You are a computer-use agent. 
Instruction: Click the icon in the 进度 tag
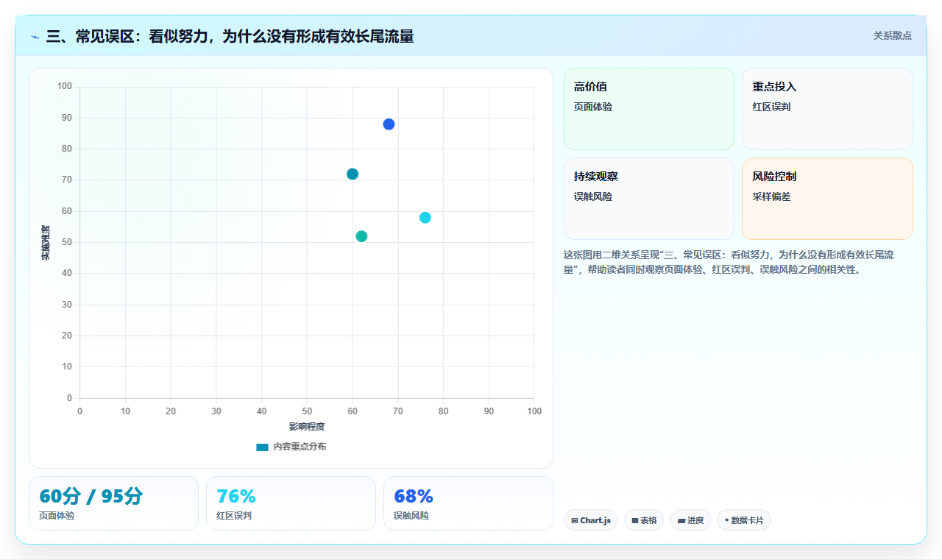[681, 521]
